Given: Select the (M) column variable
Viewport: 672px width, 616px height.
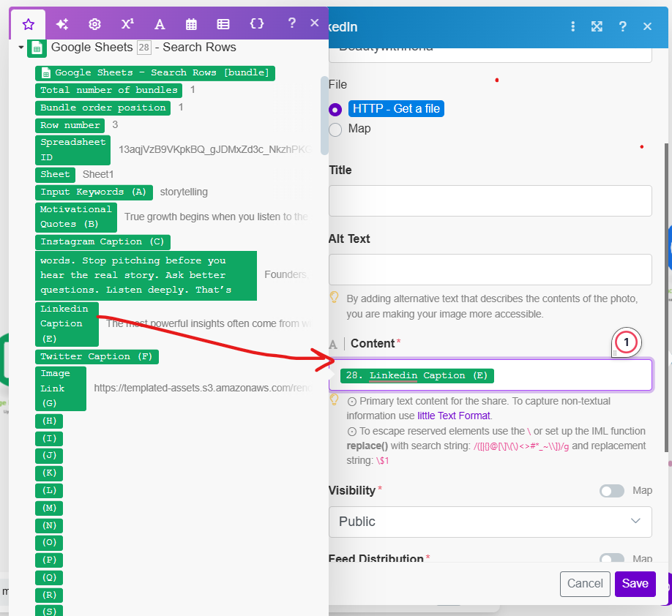Looking at the screenshot, I should [49, 508].
